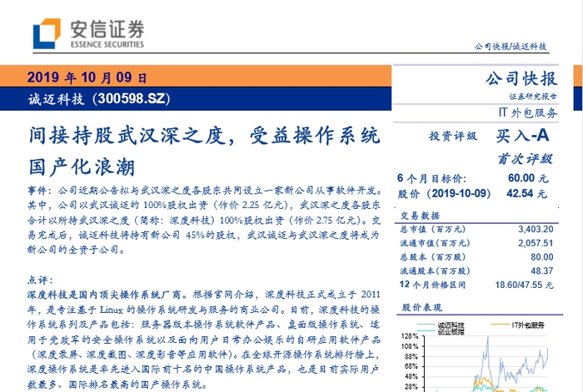Click the share price 42.54 元
The height and width of the screenshot is (392, 583).
click(526, 194)
